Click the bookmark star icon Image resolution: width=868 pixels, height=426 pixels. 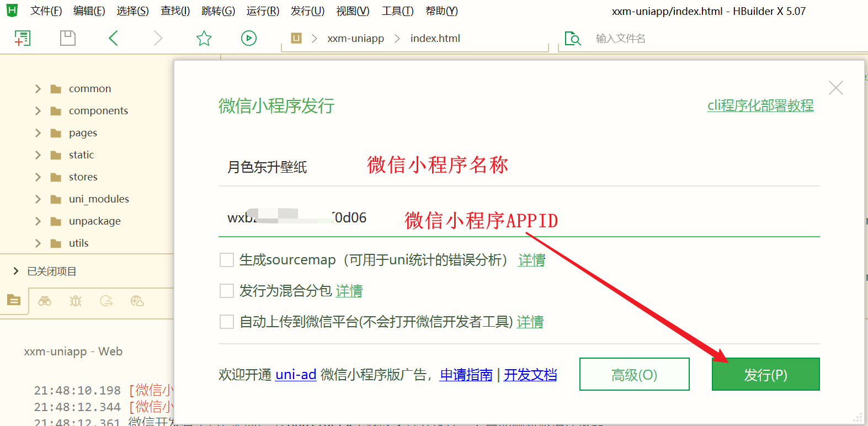point(204,38)
